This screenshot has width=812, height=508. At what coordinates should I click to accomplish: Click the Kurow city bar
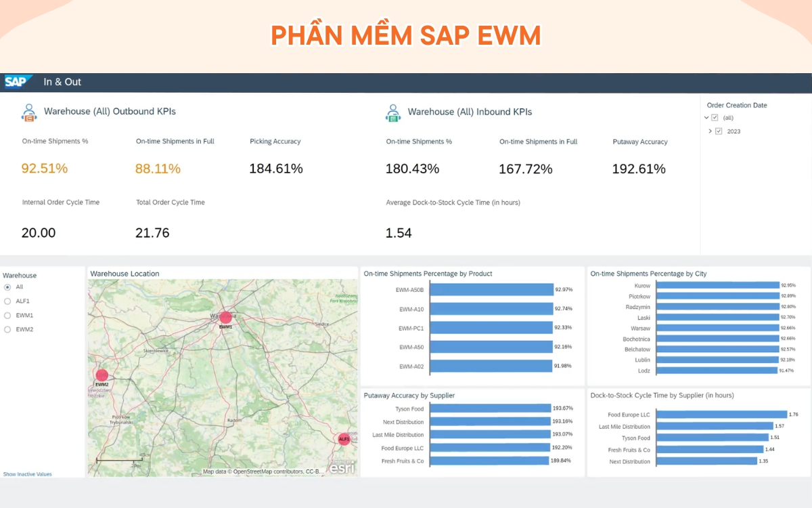point(718,286)
